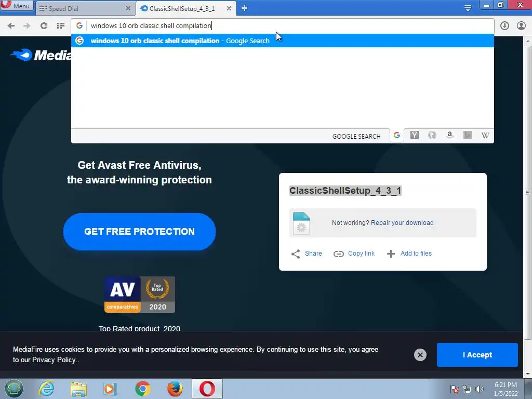Choose Google search engine icon
The width and height of the screenshot is (532, 399).
tap(396, 136)
